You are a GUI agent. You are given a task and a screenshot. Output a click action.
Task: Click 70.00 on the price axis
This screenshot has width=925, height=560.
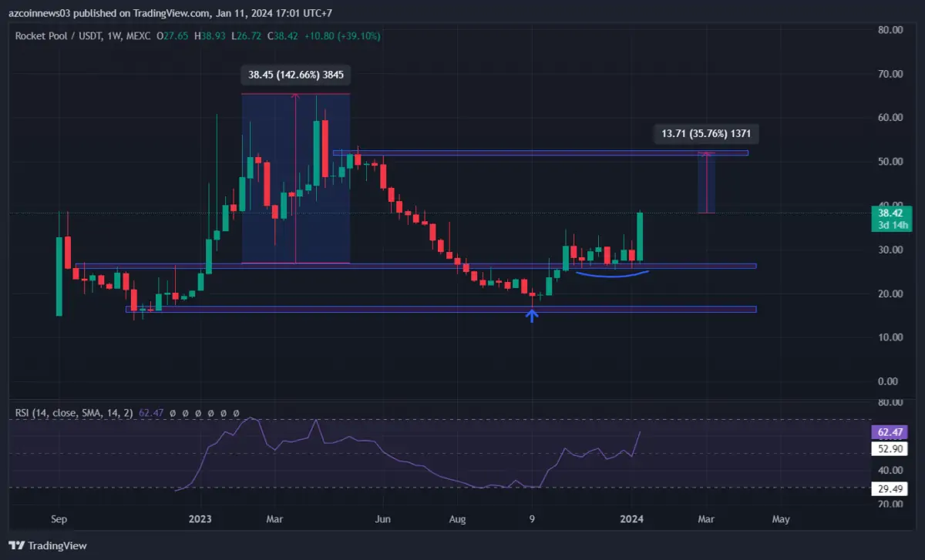[x=890, y=74]
